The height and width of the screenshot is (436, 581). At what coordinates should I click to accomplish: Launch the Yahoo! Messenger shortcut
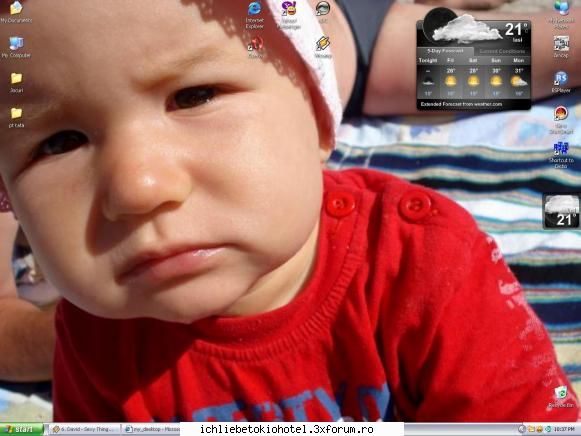[289, 15]
